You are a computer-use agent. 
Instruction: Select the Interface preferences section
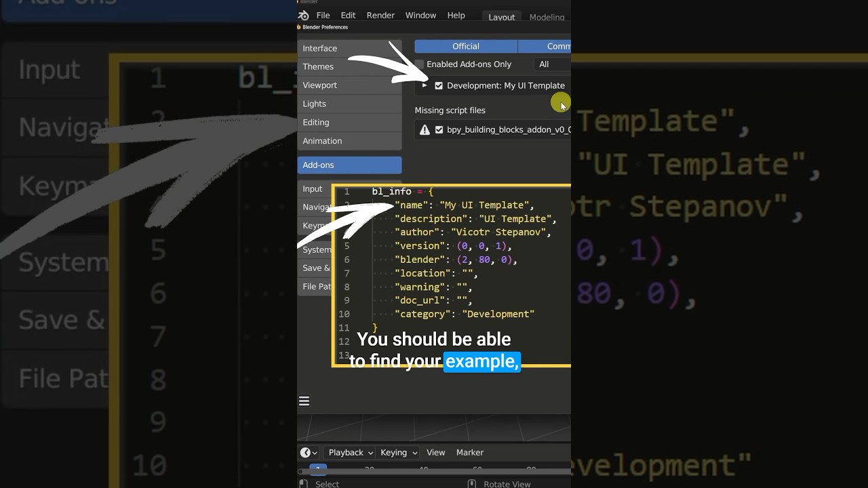(349, 48)
